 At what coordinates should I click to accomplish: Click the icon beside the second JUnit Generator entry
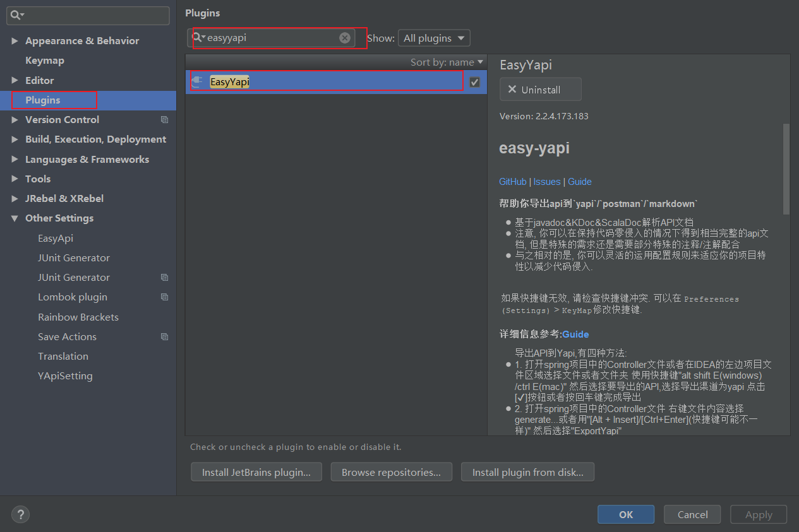[x=164, y=277]
